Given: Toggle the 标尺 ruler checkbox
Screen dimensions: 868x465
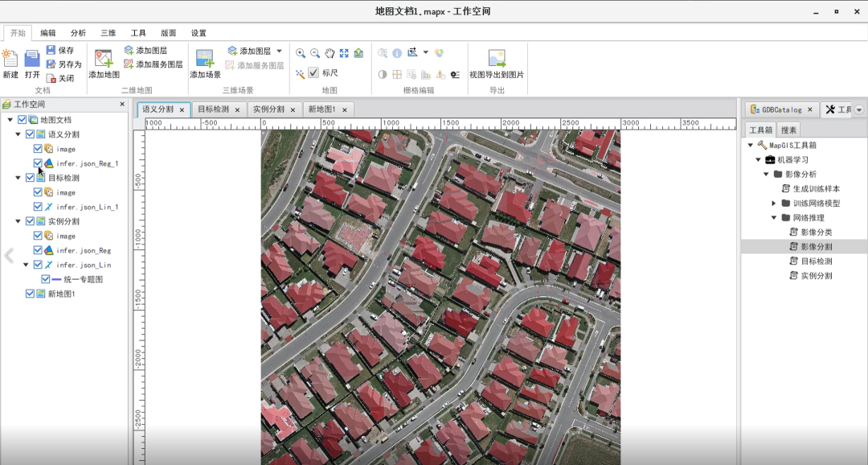Looking at the screenshot, I should pos(313,72).
